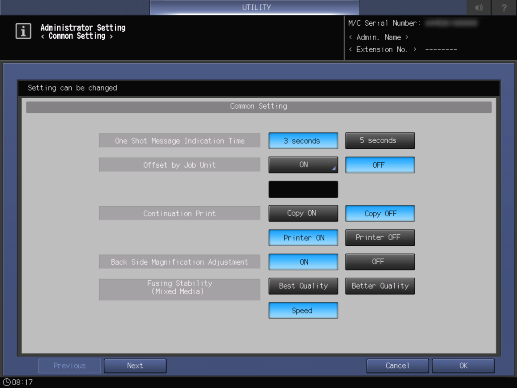The image size is (517, 388).
Task: Click the speaker volume icon
Action: point(479,7)
